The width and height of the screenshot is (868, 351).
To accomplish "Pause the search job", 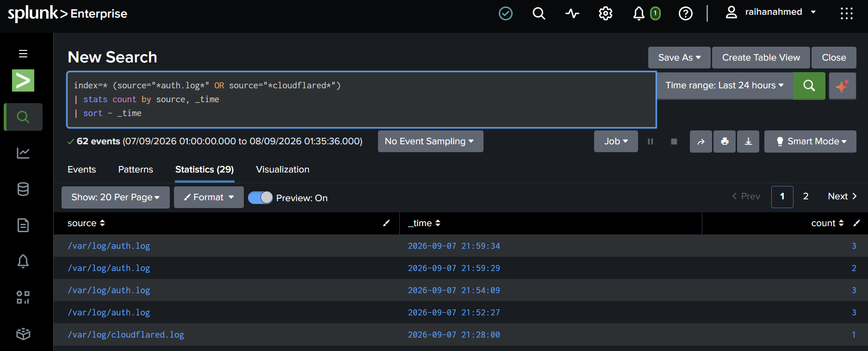I will pos(651,142).
